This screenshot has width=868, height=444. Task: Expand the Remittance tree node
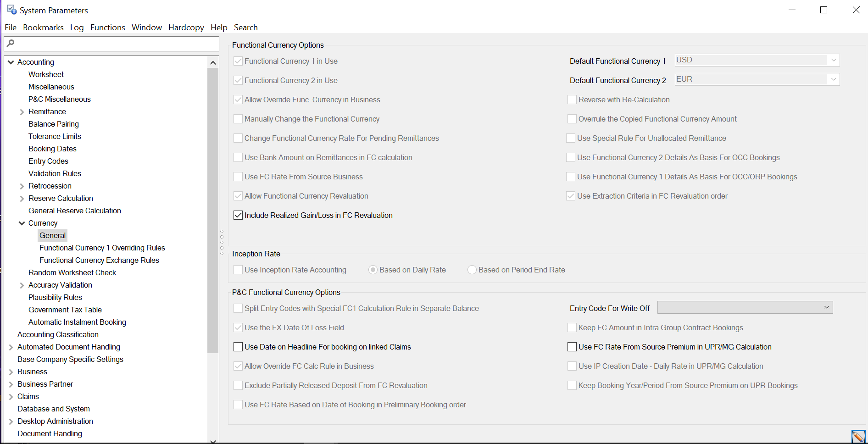pos(22,112)
